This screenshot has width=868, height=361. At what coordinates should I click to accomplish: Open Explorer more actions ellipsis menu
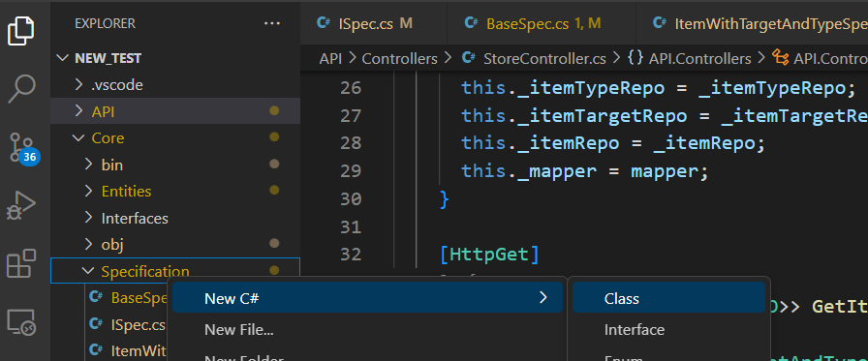tap(272, 23)
